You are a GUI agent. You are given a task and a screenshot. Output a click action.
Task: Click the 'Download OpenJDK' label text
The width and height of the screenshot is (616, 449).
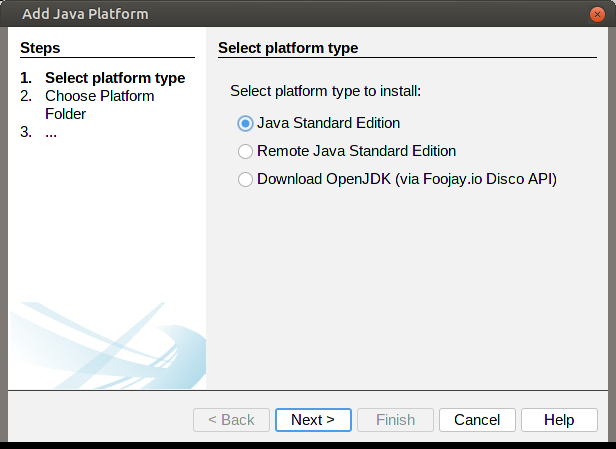pyautogui.click(x=406, y=180)
